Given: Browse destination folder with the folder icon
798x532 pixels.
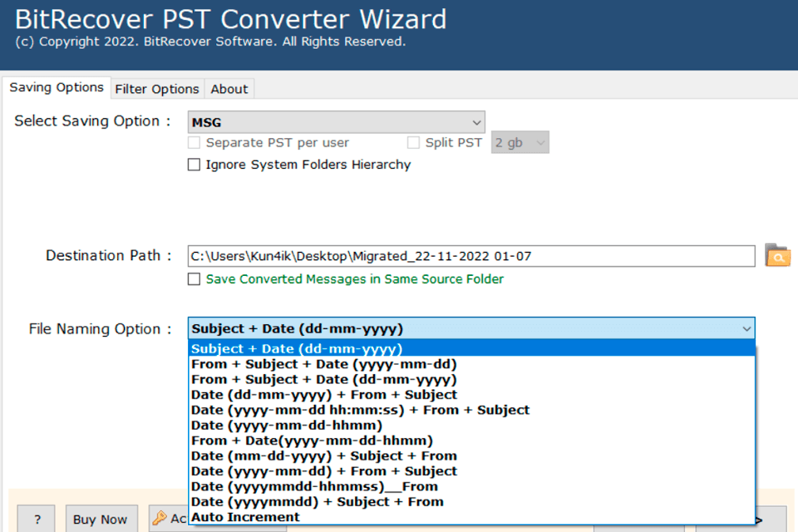Looking at the screenshot, I should tap(777, 255).
